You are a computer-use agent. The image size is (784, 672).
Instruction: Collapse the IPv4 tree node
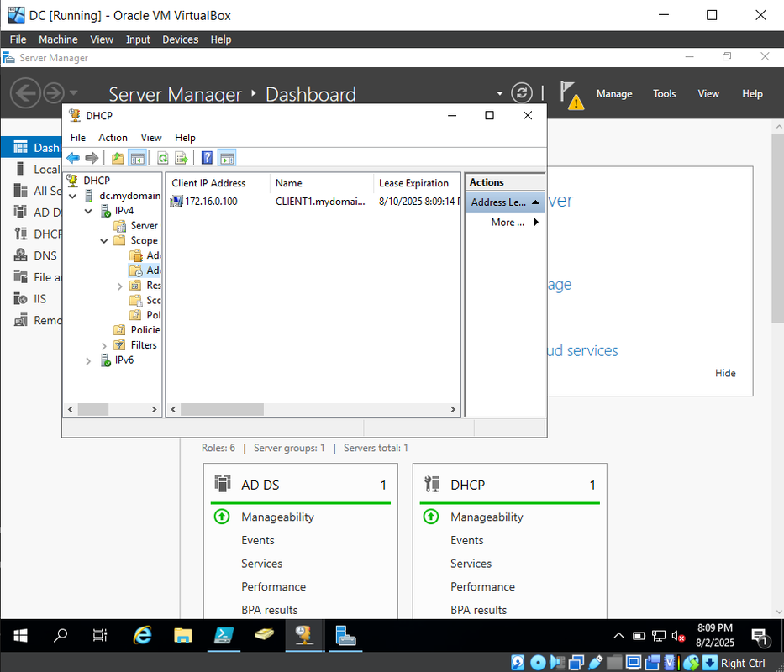coord(88,211)
